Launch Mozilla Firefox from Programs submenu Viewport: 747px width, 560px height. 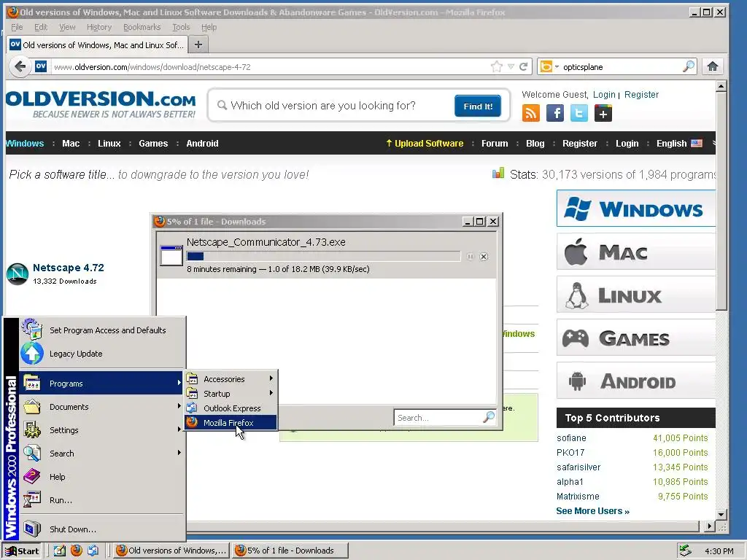pos(231,422)
